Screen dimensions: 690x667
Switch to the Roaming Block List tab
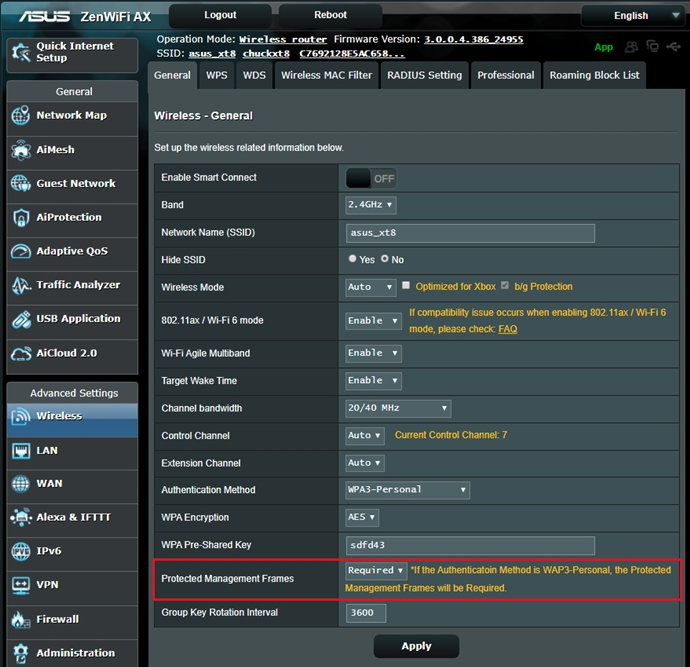pyautogui.click(x=594, y=75)
